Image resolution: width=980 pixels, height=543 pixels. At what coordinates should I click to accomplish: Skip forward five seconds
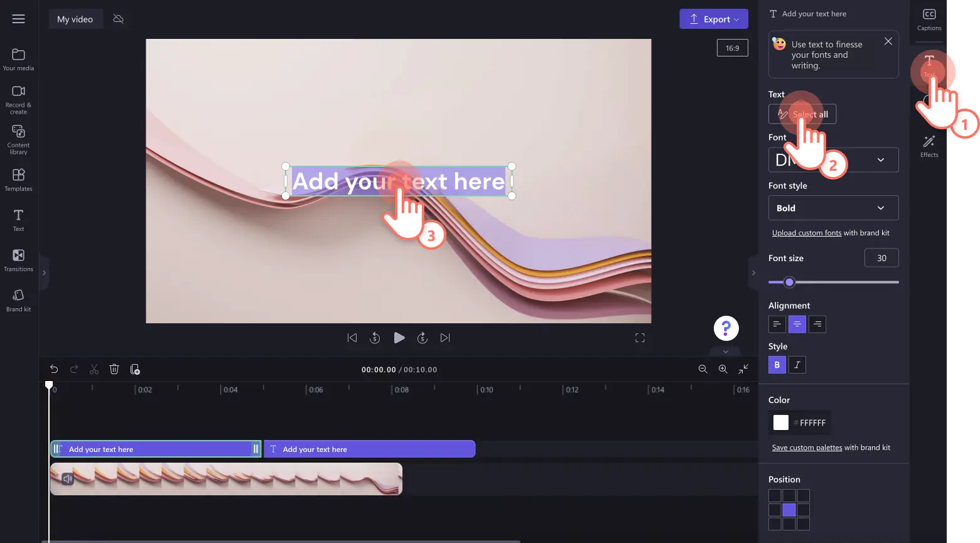point(423,338)
